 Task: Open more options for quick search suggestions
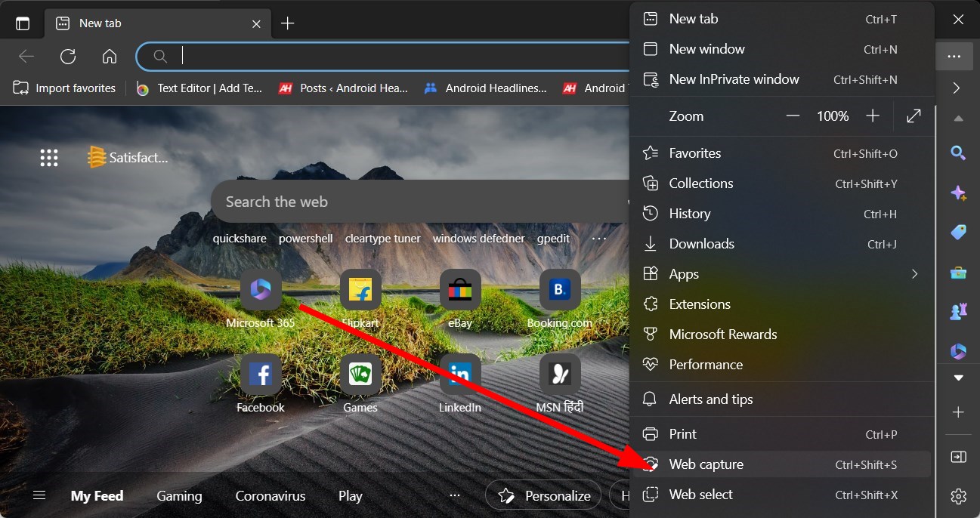click(599, 239)
